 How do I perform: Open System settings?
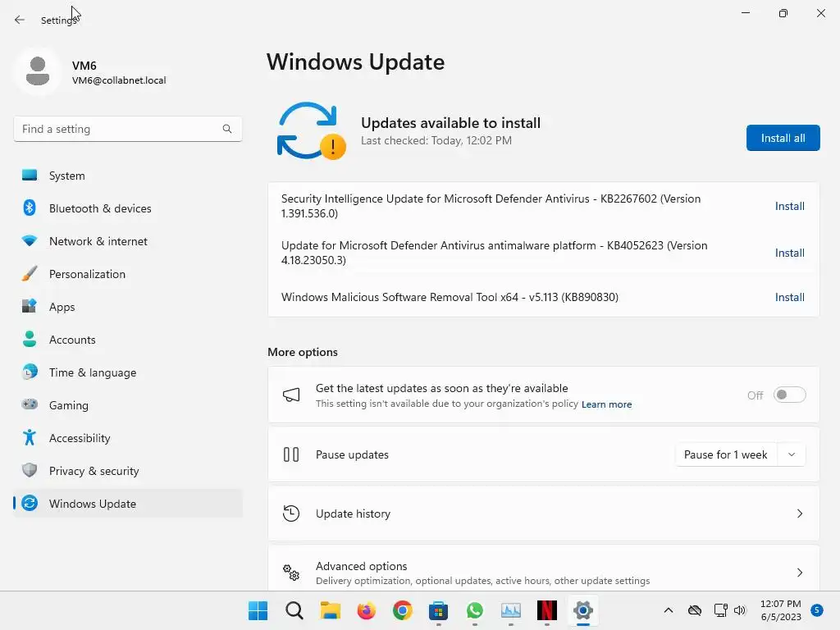(127, 176)
